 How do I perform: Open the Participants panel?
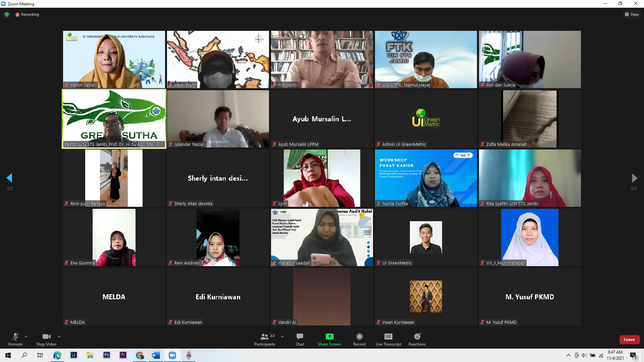click(x=265, y=339)
